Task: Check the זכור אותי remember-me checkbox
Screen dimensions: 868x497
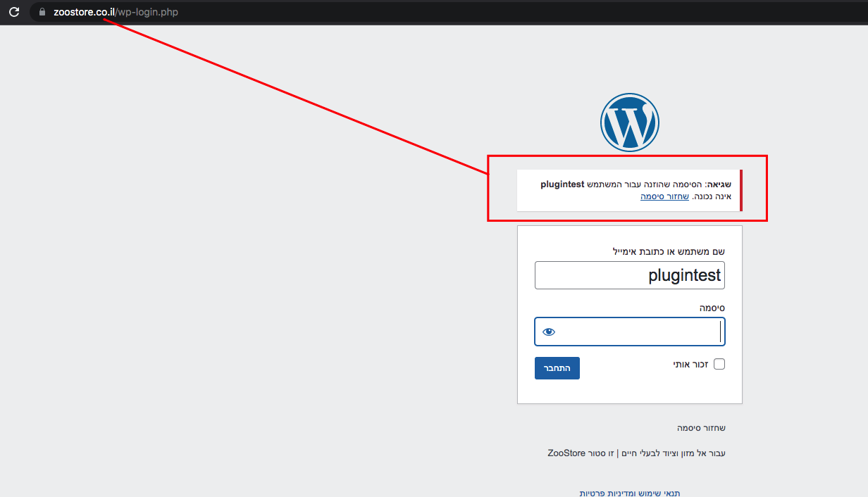Action: 719,364
